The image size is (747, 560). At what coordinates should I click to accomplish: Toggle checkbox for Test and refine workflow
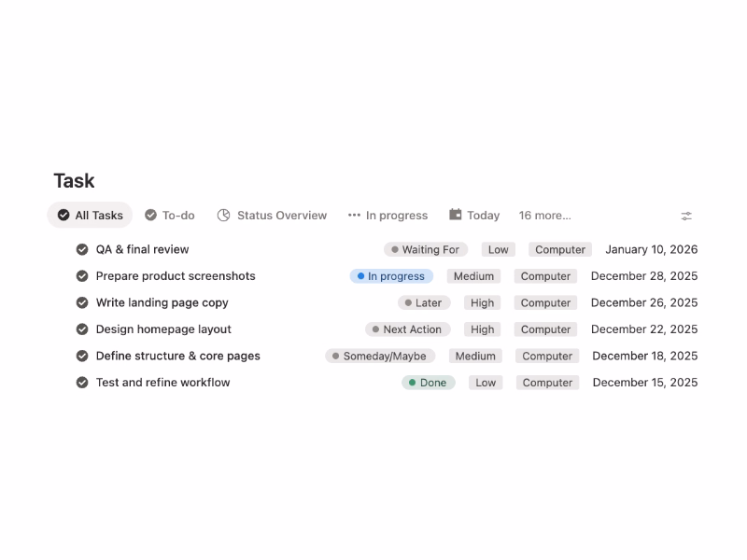(82, 383)
